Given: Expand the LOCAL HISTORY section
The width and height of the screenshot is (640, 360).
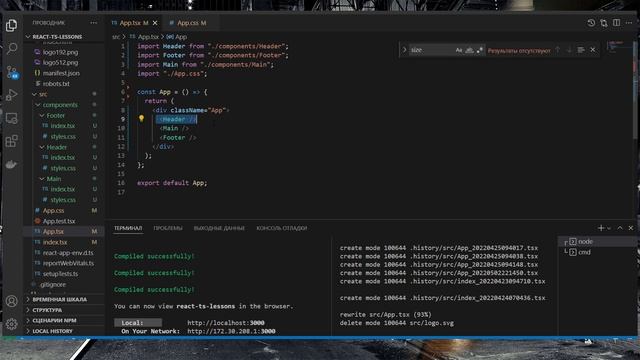Looking at the screenshot, I should click(x=64, y=331).
